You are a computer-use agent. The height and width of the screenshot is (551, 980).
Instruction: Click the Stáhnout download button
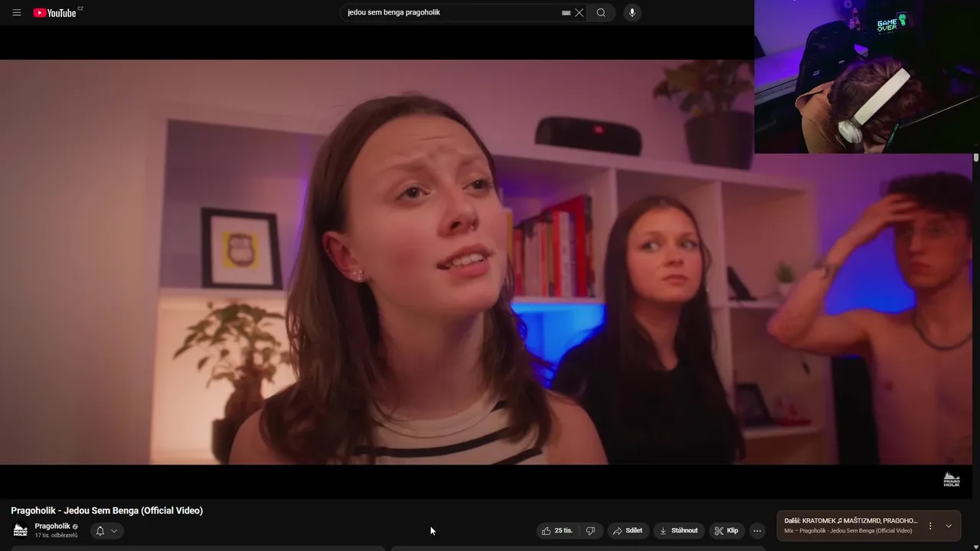[678, 530]
